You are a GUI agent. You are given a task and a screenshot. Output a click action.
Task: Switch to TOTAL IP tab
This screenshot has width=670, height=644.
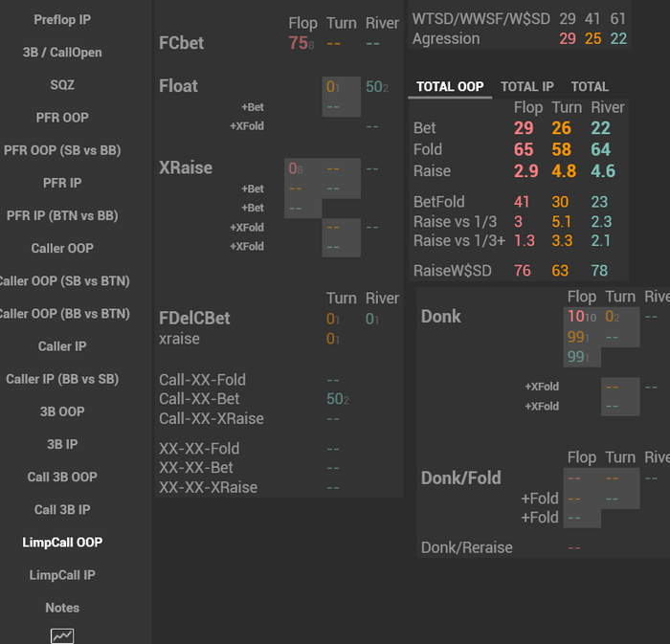tap(527, 87)
